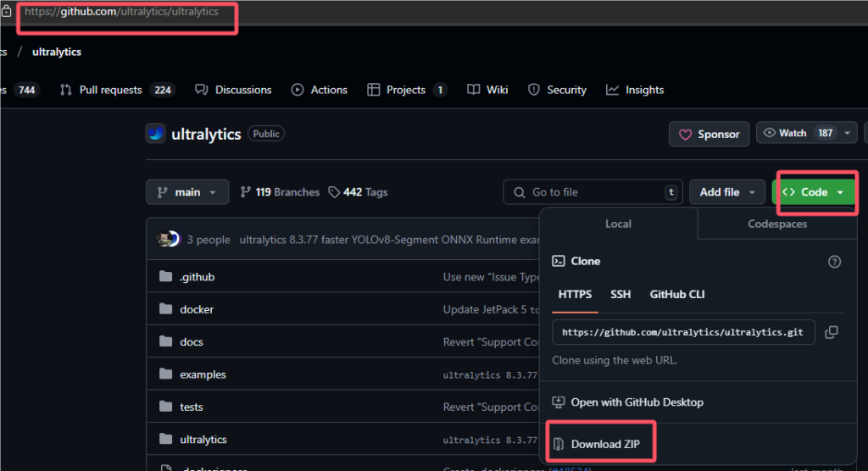Click the folder icon beside docker
This screenshot has width=868, height=471.
click(165, 309)
